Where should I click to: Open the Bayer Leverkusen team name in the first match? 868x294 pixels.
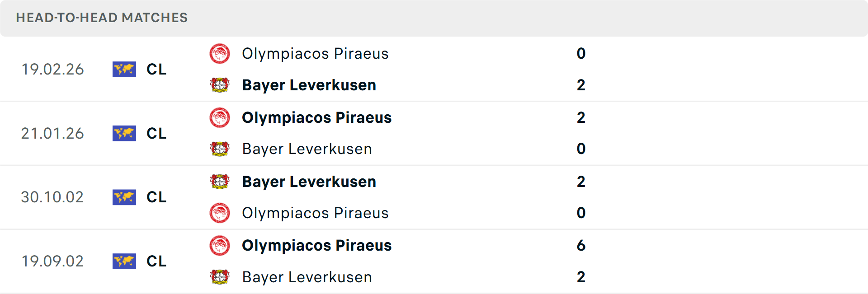tap(309, 85)
